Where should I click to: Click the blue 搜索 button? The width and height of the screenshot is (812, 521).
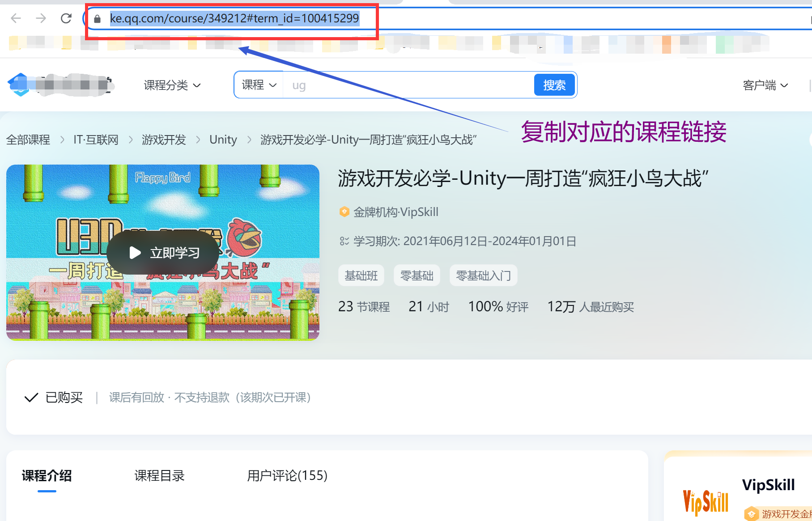point(554,85)
